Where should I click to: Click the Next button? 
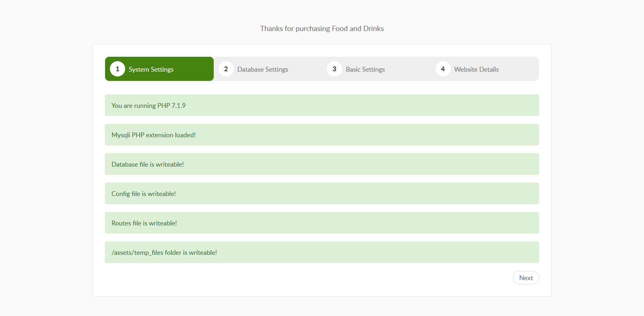point(526,278)
